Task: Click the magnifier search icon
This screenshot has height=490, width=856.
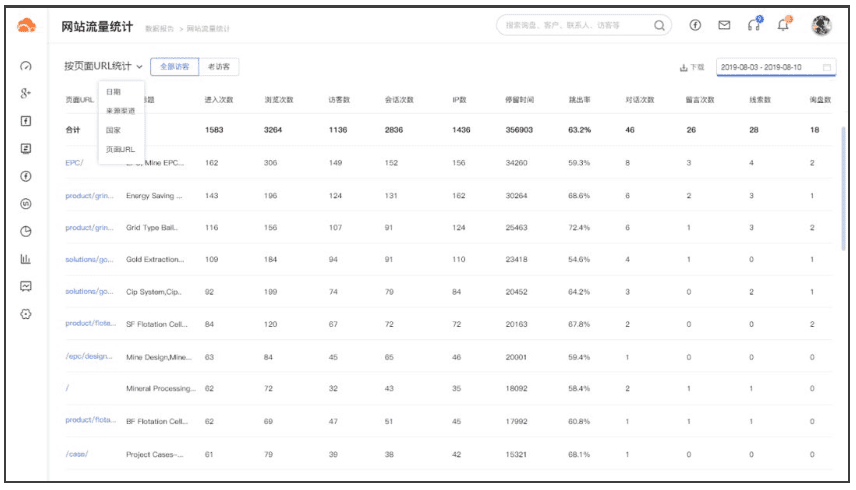Action: coord(660,25)
